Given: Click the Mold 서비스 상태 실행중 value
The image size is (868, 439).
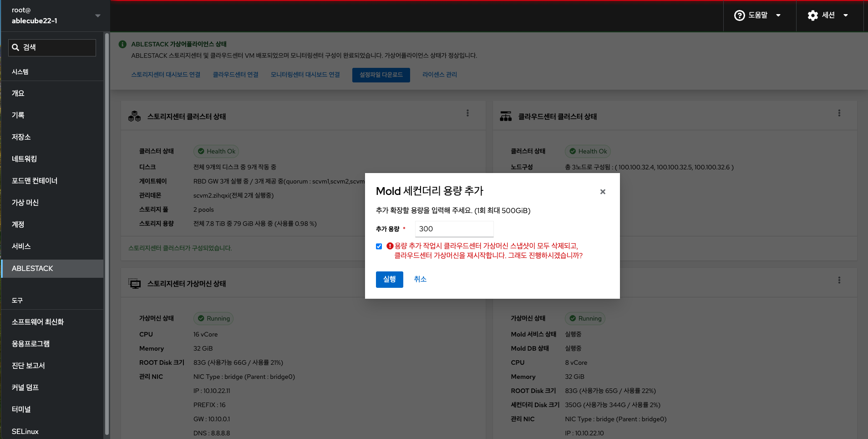Looking at the screenshot, I should click(x=573, y=334).
